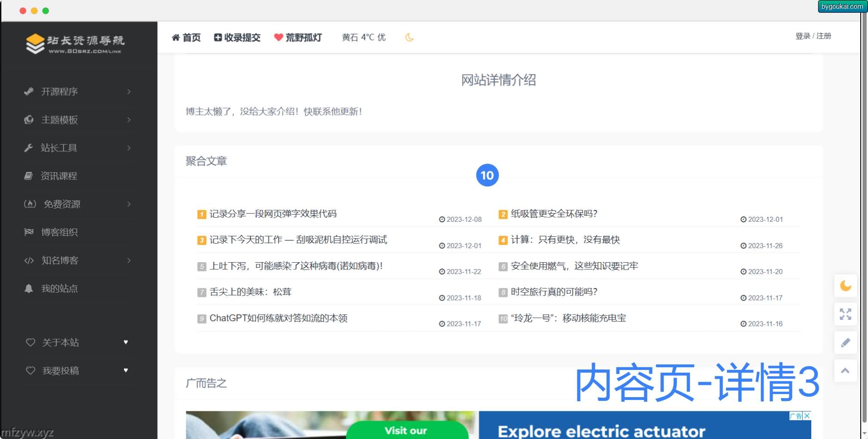Click the pencil edit floating button
868x439 pixels.
pyautogui.click(x=845, y=343)
